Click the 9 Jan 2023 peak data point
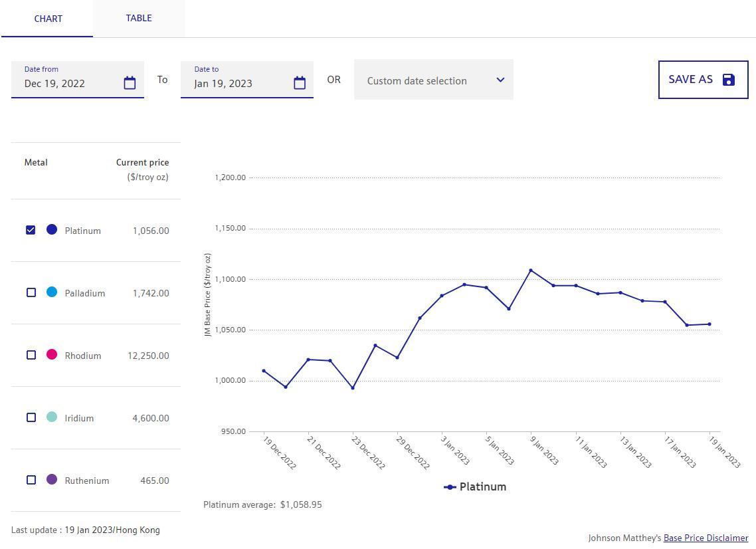 tap(531, 271)
